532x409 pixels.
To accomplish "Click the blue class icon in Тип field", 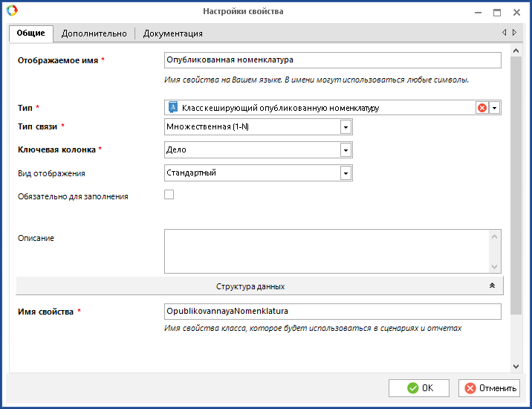I will (x=173, y=108).
